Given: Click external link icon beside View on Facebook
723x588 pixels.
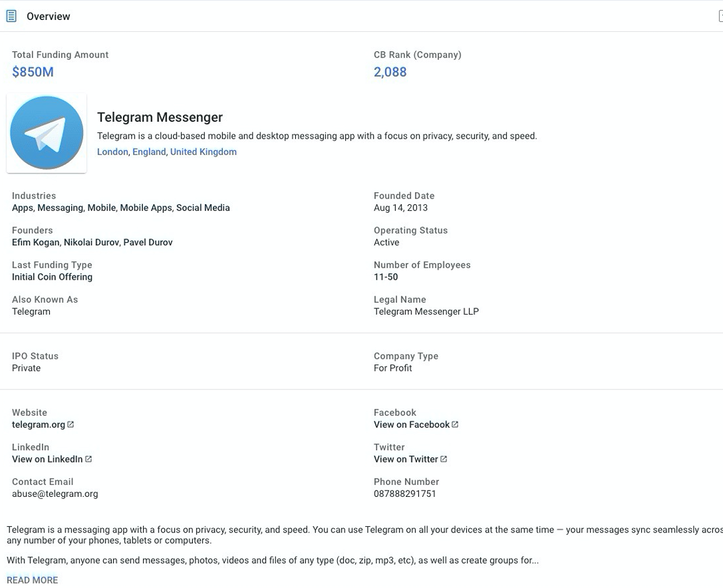Looking at the screenshot, I should 455,424.
